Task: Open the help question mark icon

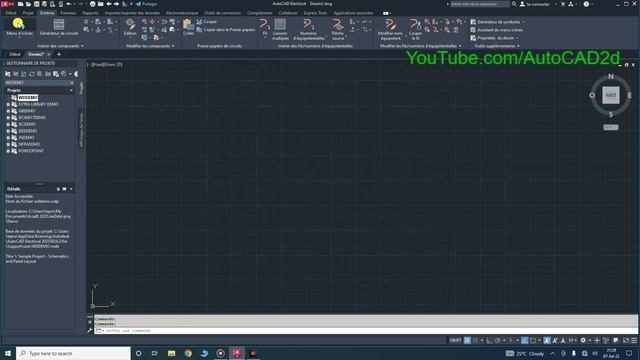Action: pyautogui.click(x=586, y=4)
